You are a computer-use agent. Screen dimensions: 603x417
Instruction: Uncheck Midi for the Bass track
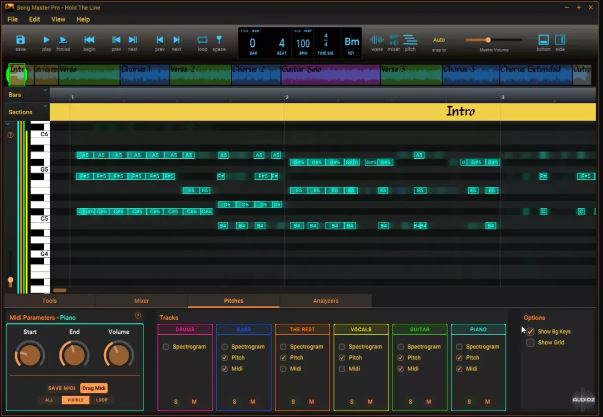pyautogui.click(x=225, y=369)
